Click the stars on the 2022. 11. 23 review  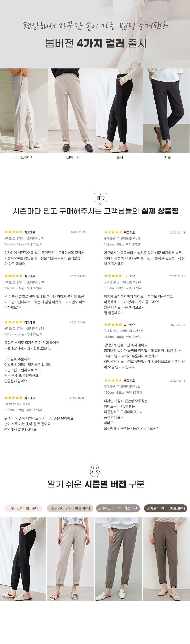[x=113, y=276]
